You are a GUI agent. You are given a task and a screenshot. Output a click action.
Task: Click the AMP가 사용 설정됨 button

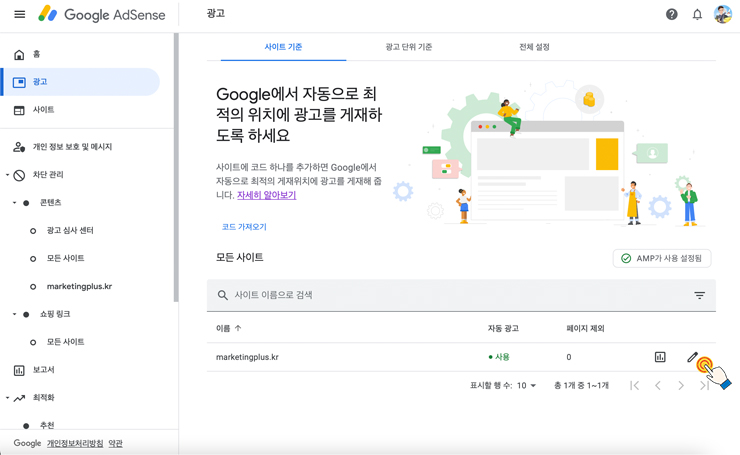tap(662, 258)
